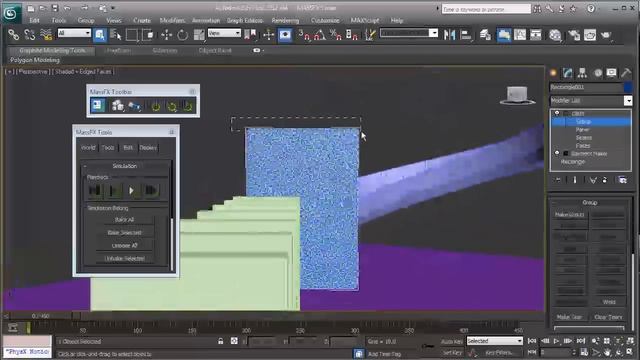Open the Hierarchy command panel tab

pyautogui.click(x=582, y=73)
